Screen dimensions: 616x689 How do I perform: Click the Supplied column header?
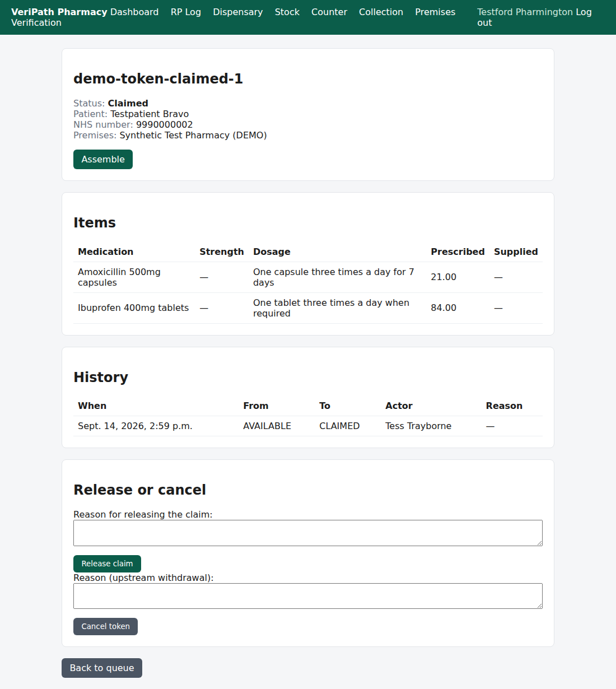tap(516, 252)
